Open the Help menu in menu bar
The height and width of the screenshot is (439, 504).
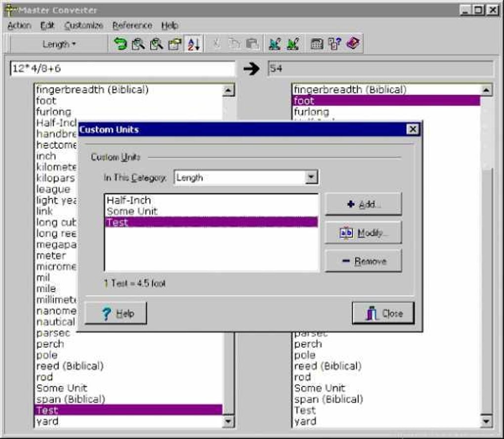169,25
